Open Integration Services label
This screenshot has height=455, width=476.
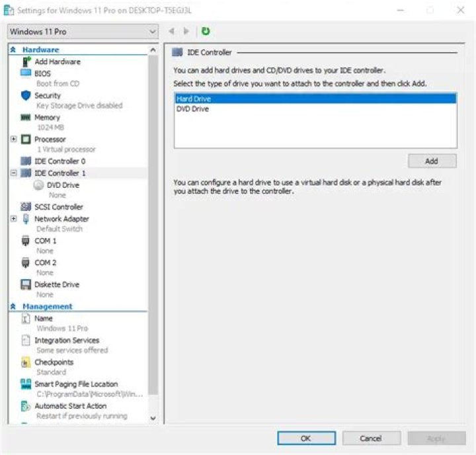pos(67,340)
